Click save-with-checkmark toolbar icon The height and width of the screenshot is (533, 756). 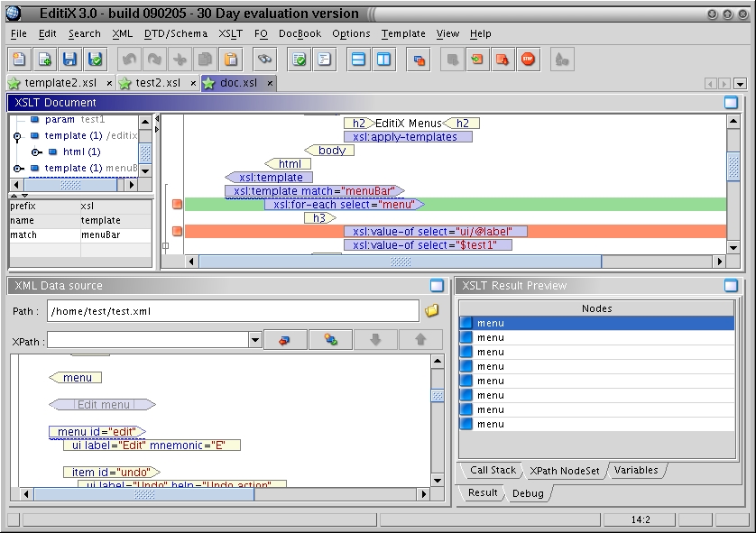click(x=96, y=60)
